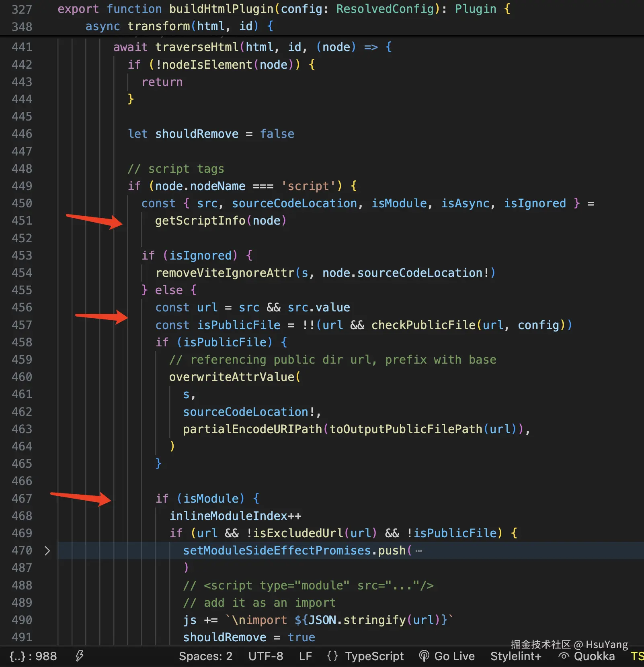Viewport: 644px width, 667px height.
Task: Click 'src.value' on line 456
Action: [x=319, y=307]
